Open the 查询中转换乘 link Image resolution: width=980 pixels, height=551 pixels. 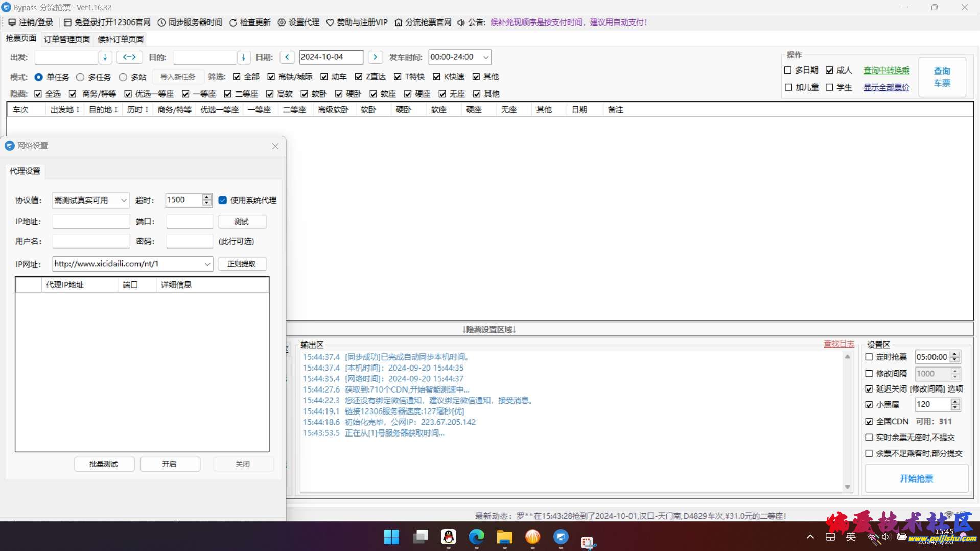point(886,71)
